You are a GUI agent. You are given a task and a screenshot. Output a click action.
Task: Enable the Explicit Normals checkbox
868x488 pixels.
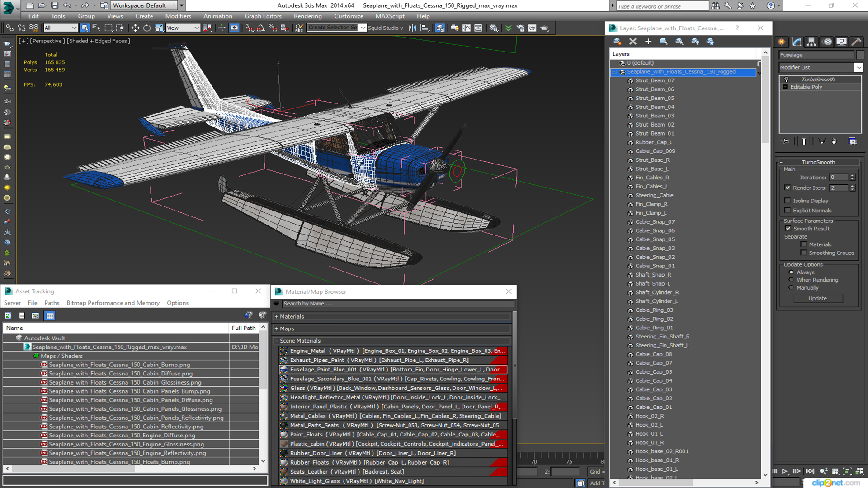(788, 211)
